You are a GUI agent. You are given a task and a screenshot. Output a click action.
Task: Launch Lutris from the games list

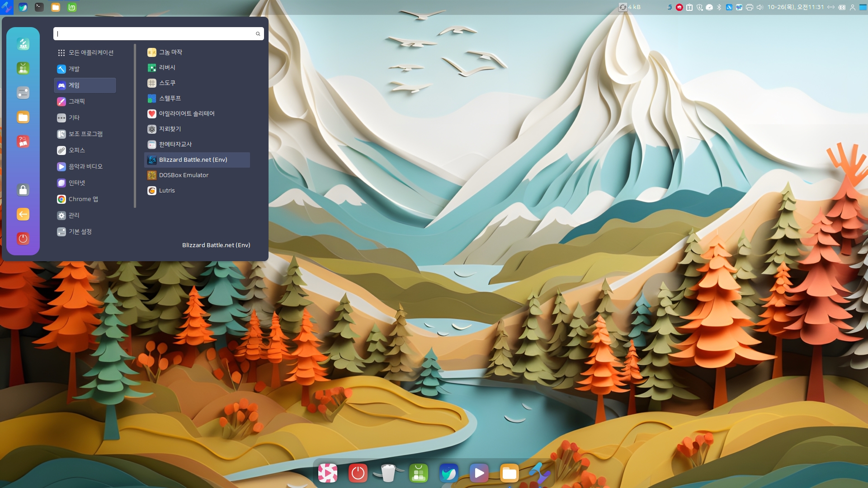pyautogui.click(x=167, y=191)
